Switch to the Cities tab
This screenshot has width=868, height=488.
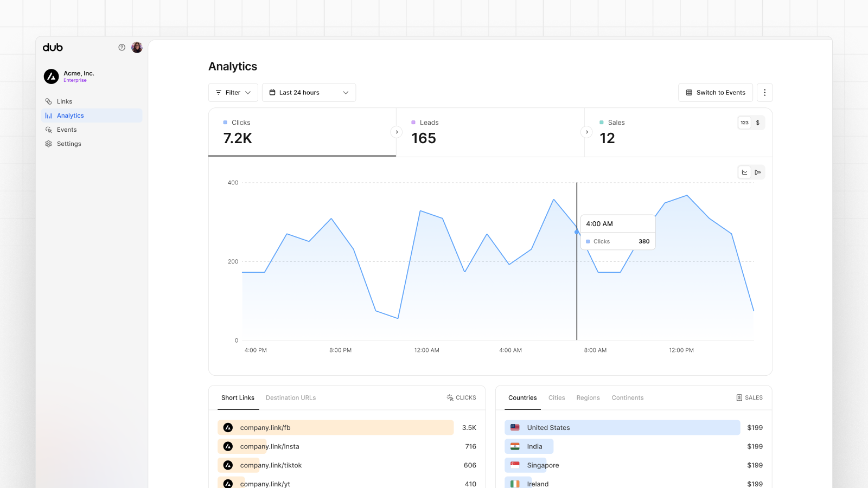coord(557,397)
